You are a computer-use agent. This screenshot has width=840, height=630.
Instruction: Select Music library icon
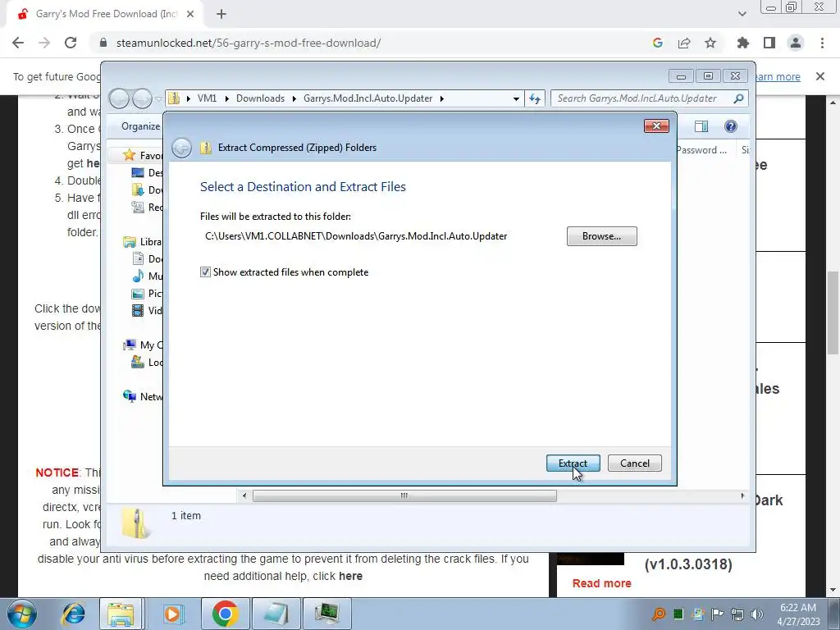[138, 276]
